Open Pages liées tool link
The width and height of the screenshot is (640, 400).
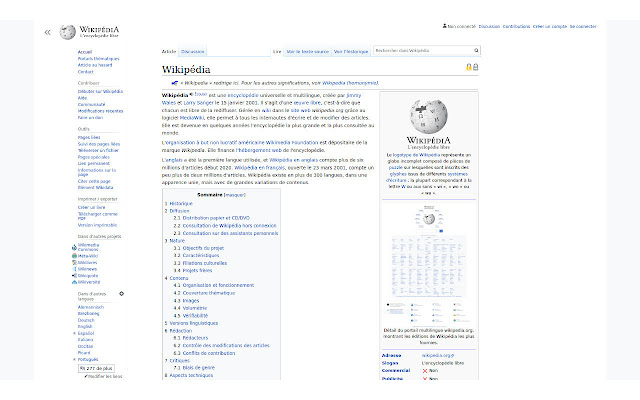(89, 137)
